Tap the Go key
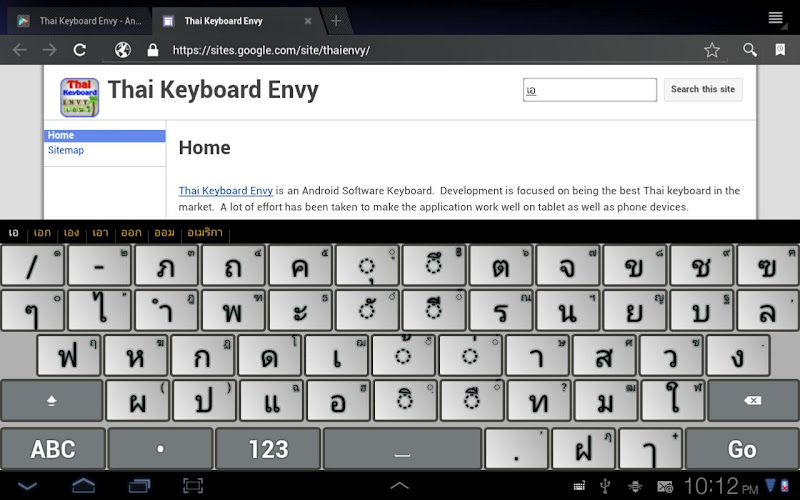 pos(742,449)
